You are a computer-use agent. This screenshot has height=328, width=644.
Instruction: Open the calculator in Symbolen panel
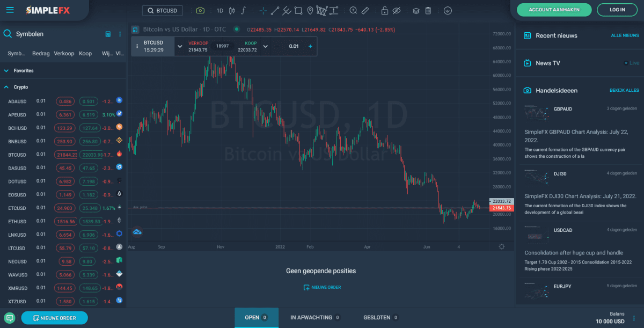(108, 34)
